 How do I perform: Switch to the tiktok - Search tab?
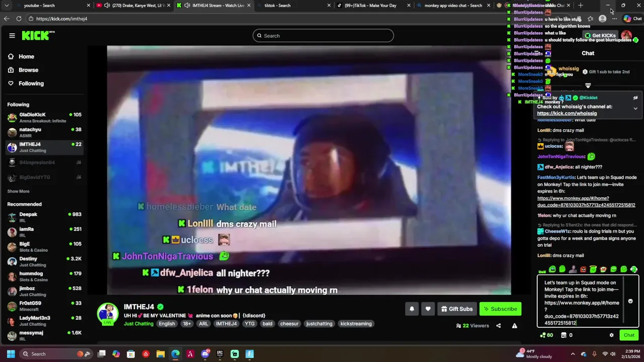pyautogui.click(x=294, y=6)
